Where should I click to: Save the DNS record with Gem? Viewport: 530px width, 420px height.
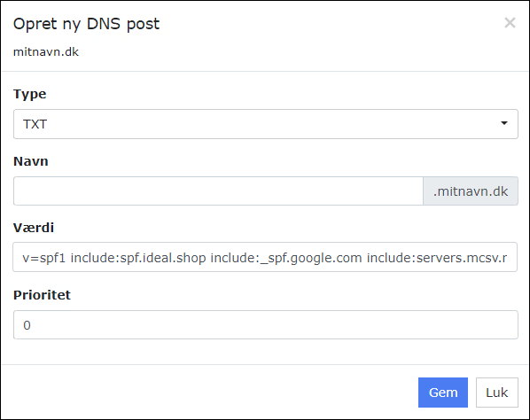click(x=443, y=393)
